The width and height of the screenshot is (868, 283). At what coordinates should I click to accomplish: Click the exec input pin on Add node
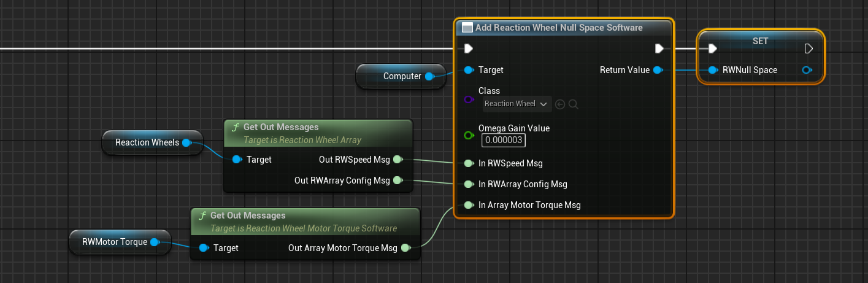coord(469,48)
